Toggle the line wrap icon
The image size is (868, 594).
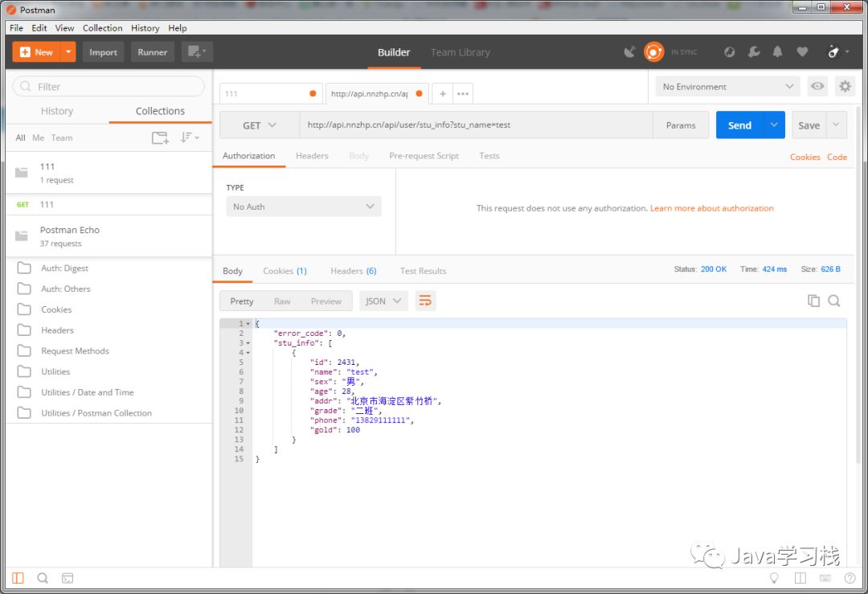pos(425,301)
